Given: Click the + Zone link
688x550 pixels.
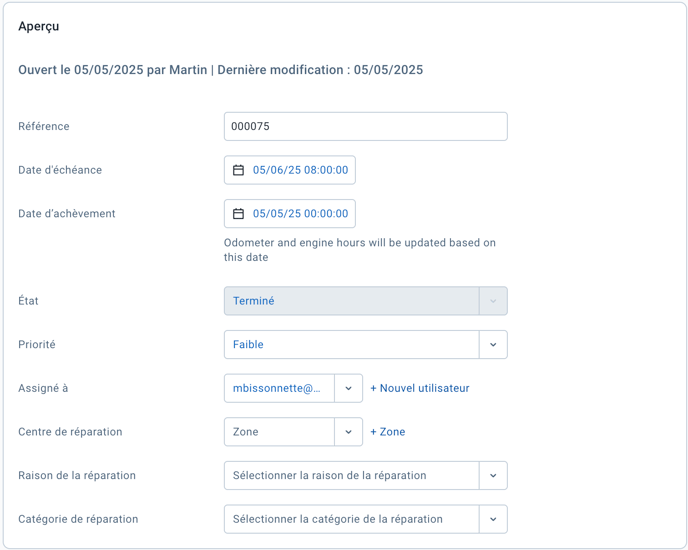Looking at the screenshot, I should [x=387, y=432].
